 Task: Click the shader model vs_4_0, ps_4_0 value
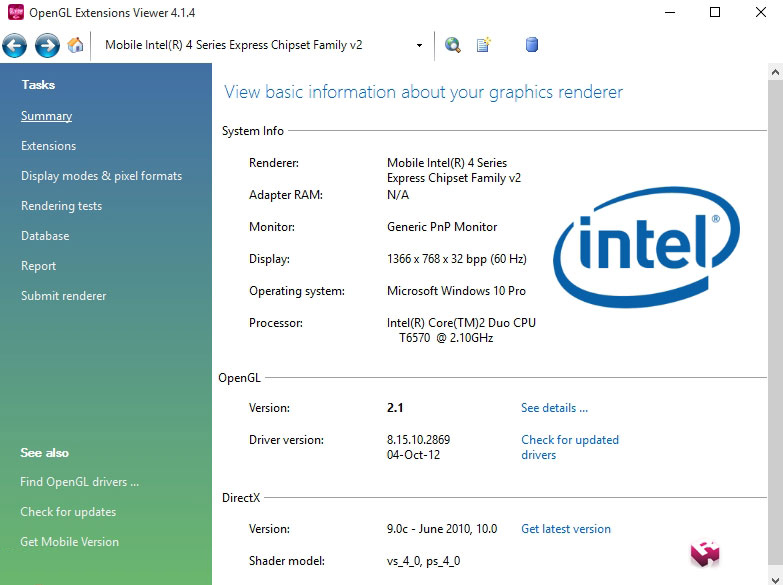point(423,561)
